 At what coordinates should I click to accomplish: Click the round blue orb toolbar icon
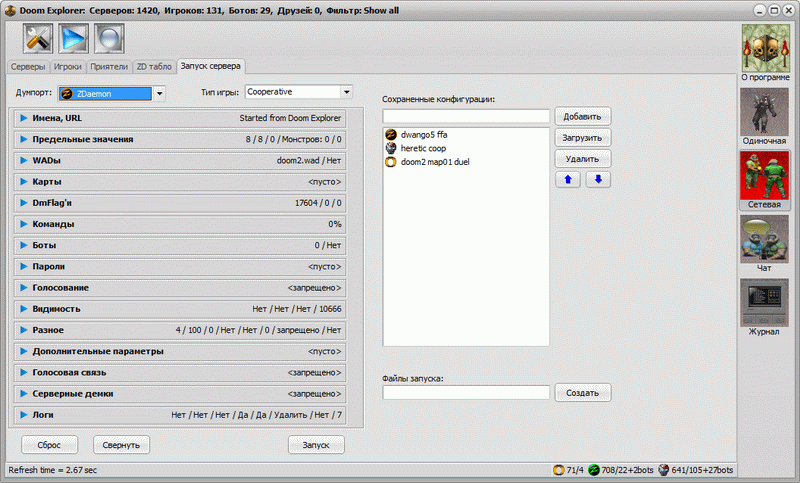click(110, 38)
